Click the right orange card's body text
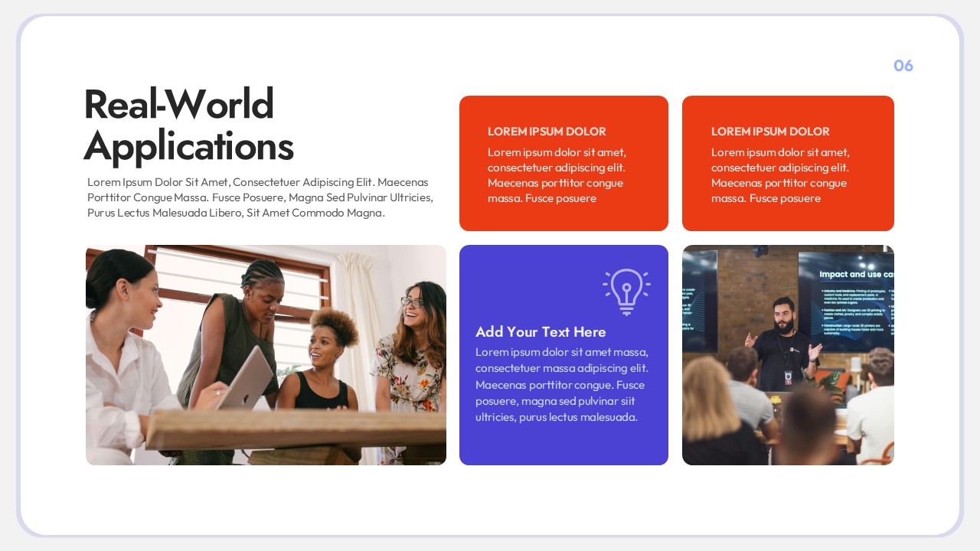Screen dimensions: 980x551 780,175
